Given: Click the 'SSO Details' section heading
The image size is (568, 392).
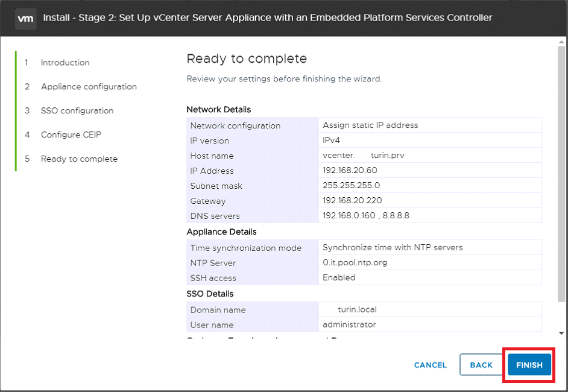Looking at the screenshot, I should click(210, 294).
